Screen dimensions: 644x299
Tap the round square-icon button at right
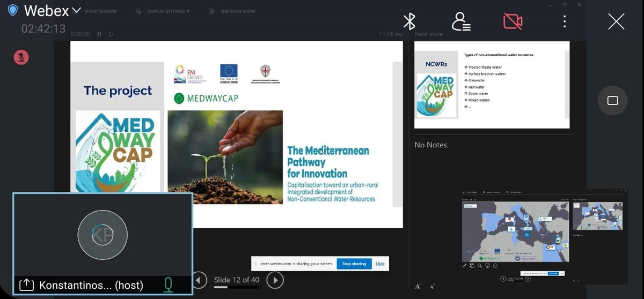pyautogui.click(x=613, y=100)
